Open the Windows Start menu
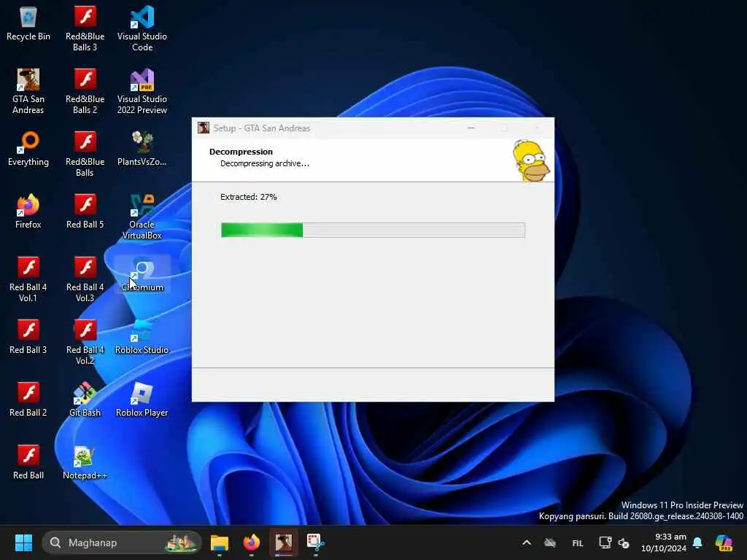The width and height of the screenshot is (747, 560). click(x=23, y=542)
